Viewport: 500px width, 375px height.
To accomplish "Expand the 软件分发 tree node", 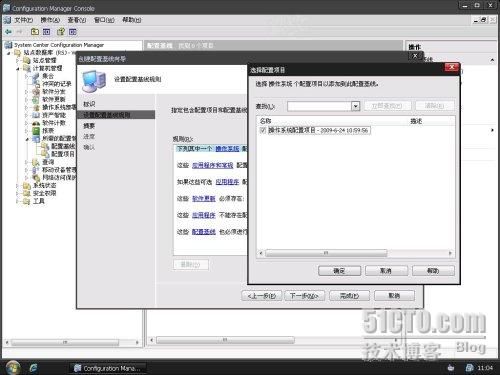I will coord(27,92).
